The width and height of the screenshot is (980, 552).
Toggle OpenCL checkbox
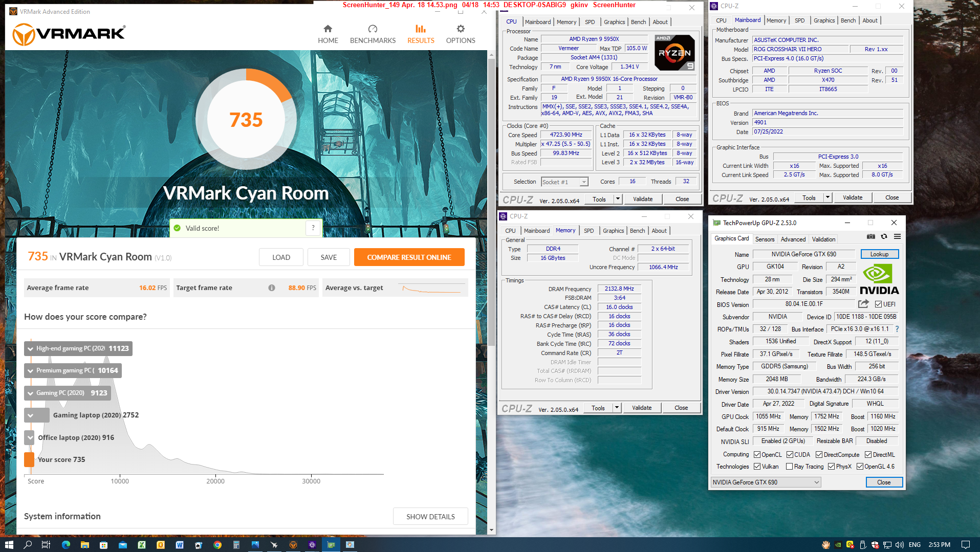pos(757,454)
